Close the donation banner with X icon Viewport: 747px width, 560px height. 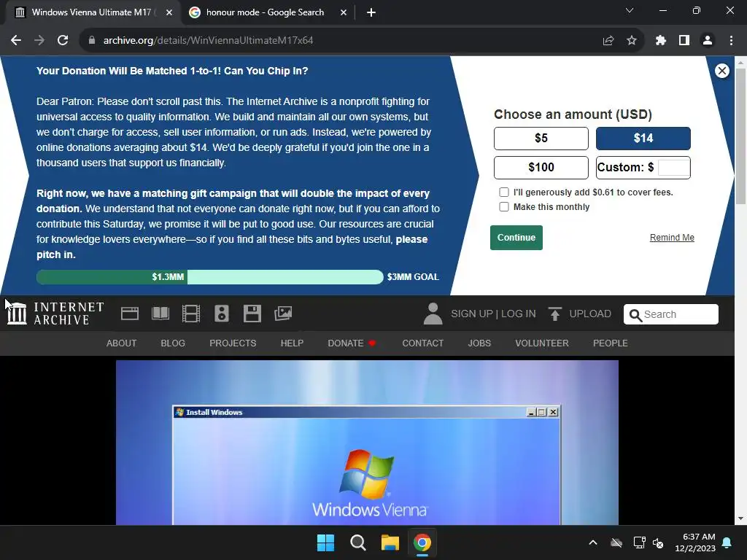point(721,71)
